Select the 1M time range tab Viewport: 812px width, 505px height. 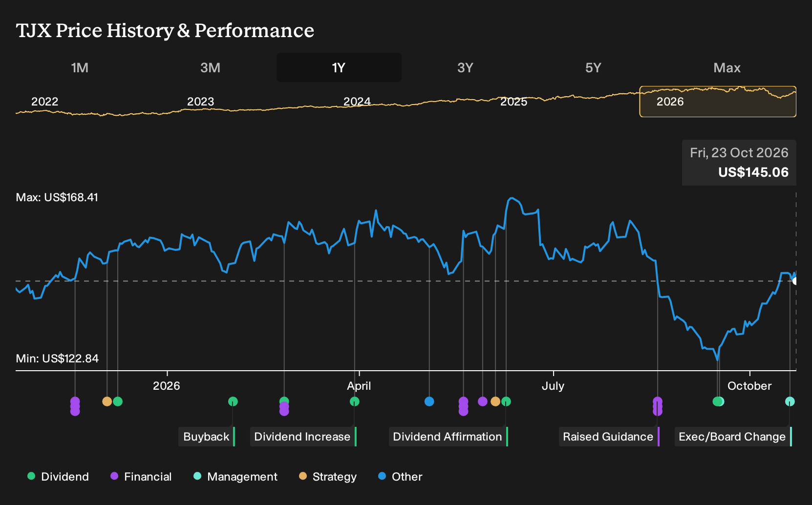[x=80, y=67]
